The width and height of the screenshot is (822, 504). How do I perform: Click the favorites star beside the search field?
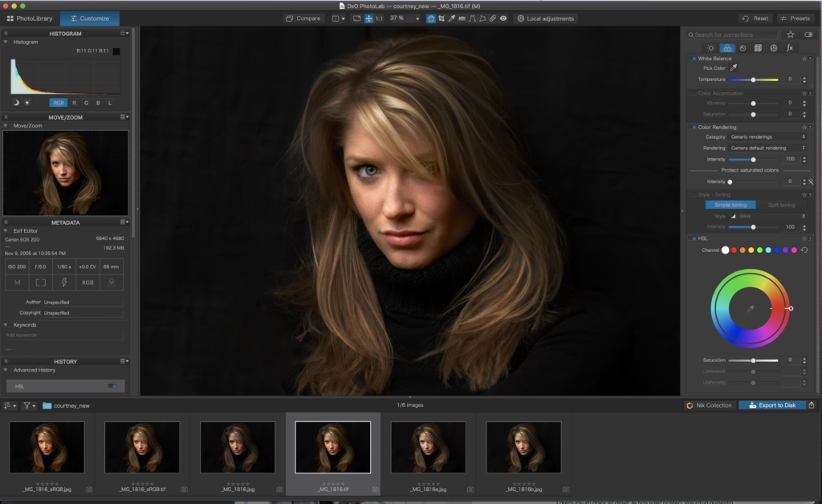(791, 35)
